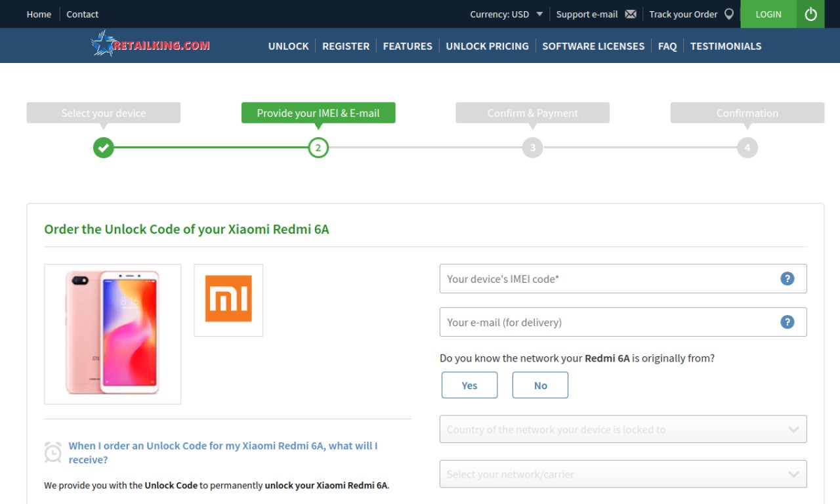The image size is (840, 504).
Task: Click the Xiaomi Mi brand logo
Action: coord(228,299)
